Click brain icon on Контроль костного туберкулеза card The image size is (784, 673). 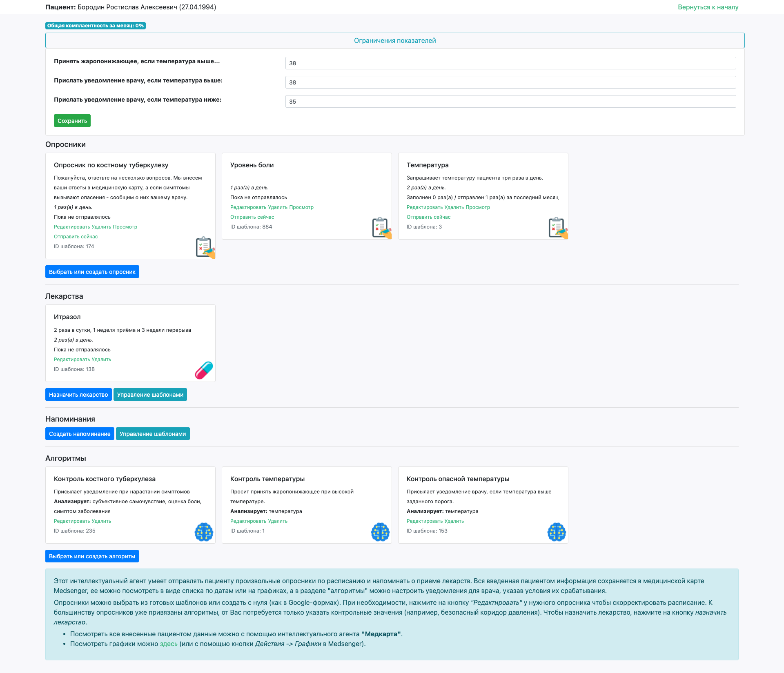[x=204, y=532]
